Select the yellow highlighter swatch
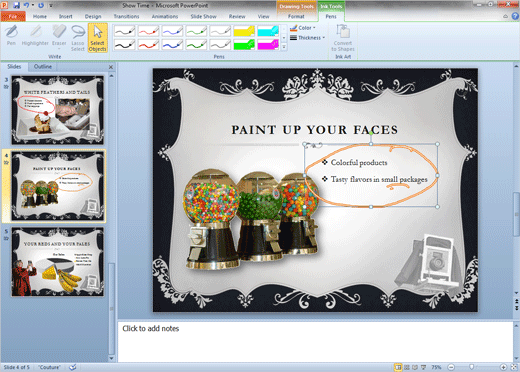 244,31
